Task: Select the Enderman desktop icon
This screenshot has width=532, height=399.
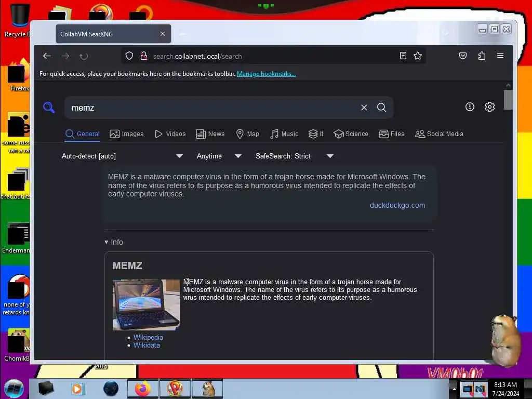Action: point(17,238)
